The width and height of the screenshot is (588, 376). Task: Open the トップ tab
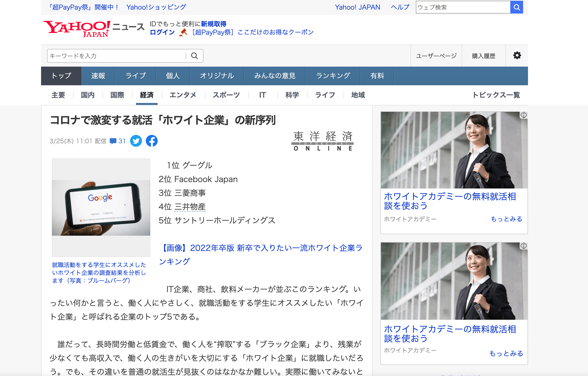[x=61, y=76]
